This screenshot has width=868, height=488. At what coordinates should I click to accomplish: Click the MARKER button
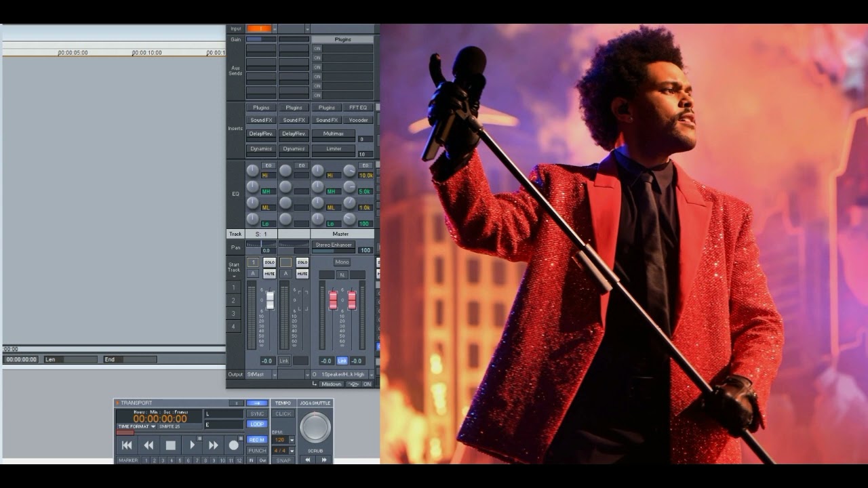128,460
